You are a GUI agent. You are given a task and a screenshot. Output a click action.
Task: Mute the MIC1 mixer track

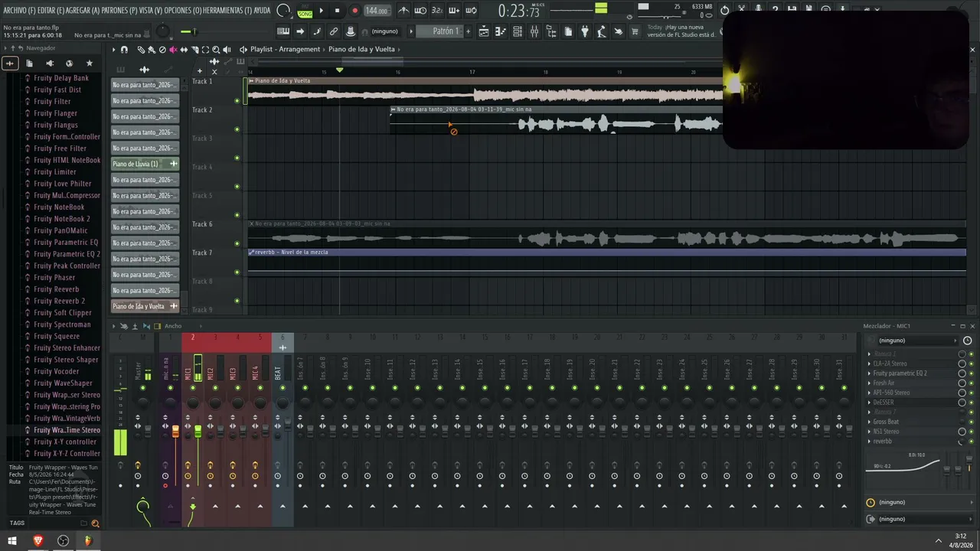click(x=193, y=388)
